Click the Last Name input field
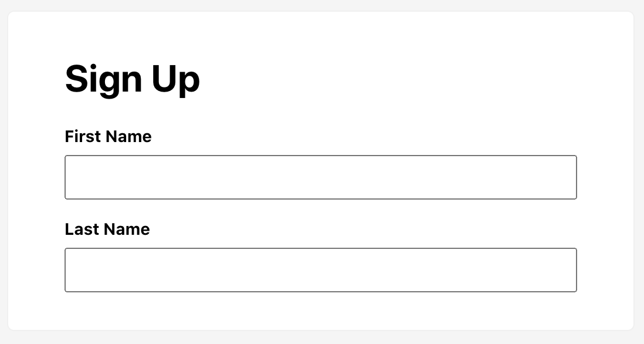The image size is (644, 344). tap(320, 270)
